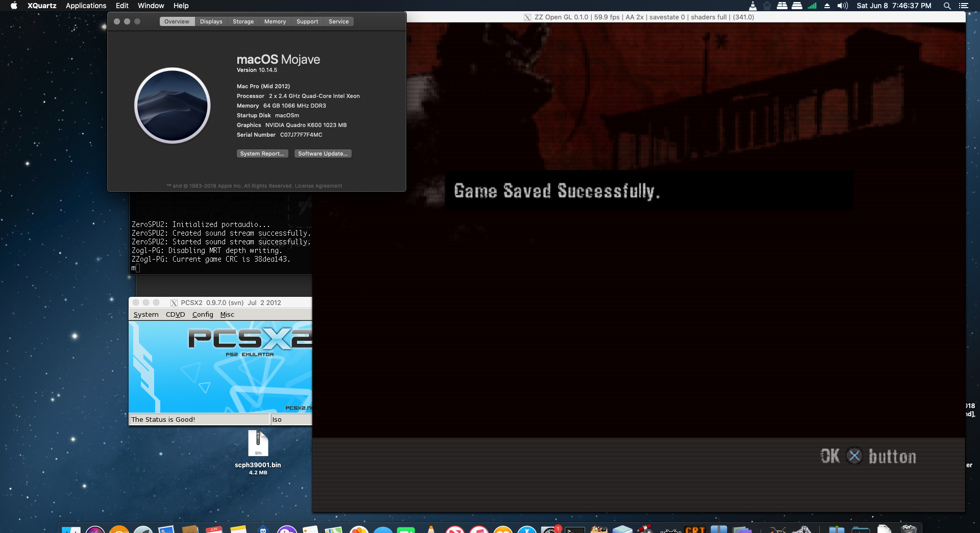The image size is (980, 533).
Task: Click 'The Status is Good!' status bar
Action: pos(199,419)
